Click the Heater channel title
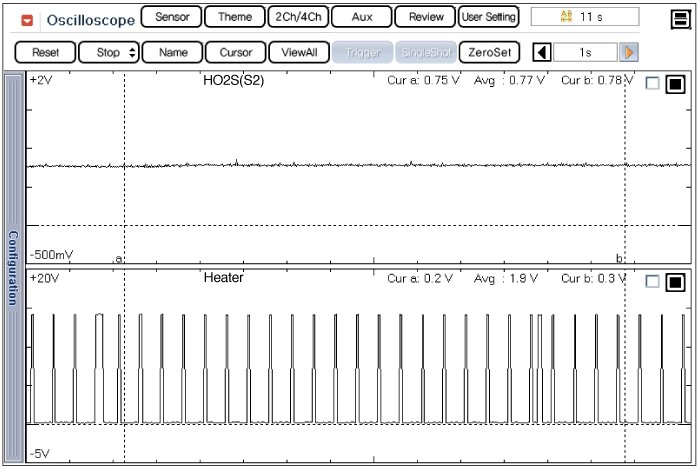 [223, 278]
